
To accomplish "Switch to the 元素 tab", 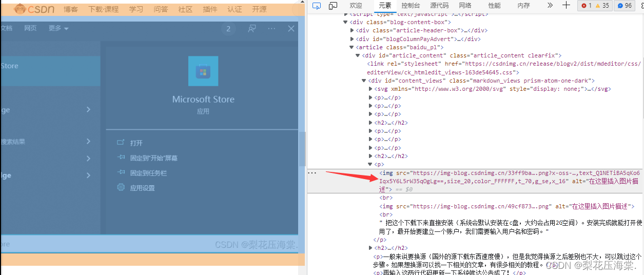I will click(385, 5).
